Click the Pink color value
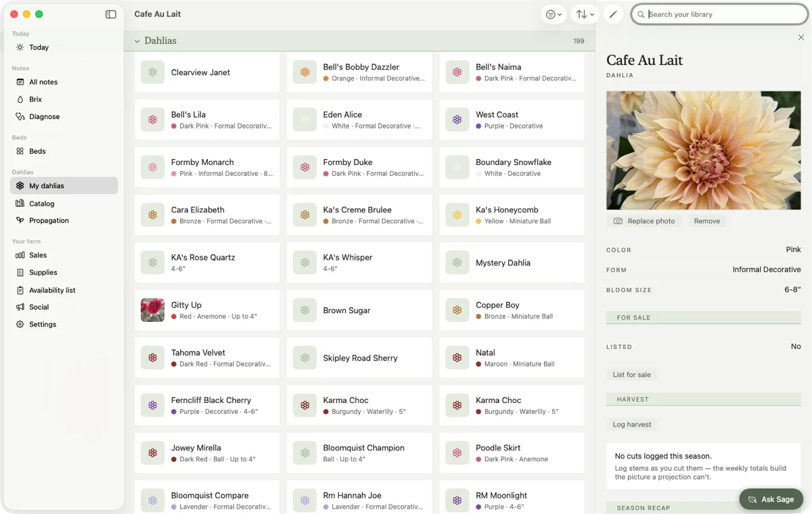The height and width of the screenshot is (514, 812). coord(793,250)
